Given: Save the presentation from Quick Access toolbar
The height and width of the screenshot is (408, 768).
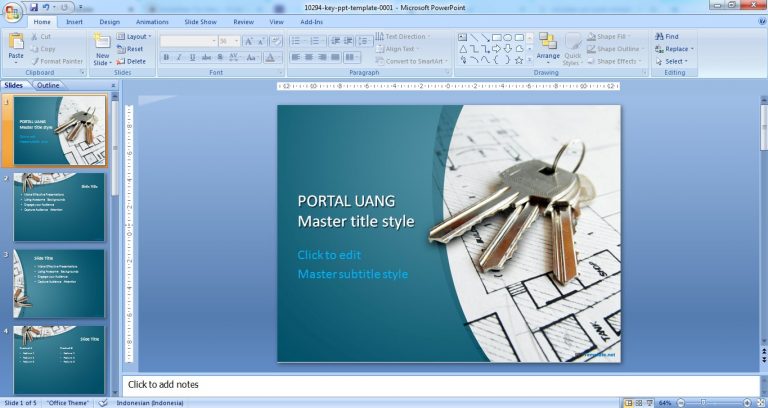Looking at the screenshot, I should pyautogui.click(x=34, y=7).
